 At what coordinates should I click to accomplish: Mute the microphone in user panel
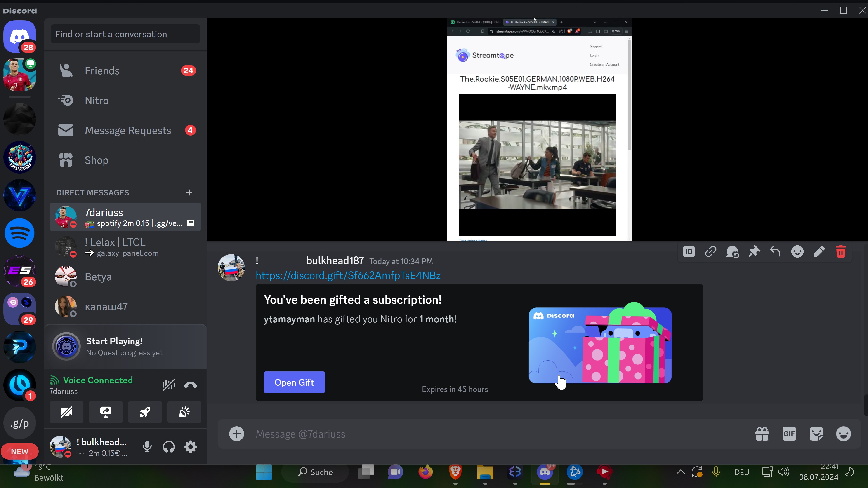147,447
